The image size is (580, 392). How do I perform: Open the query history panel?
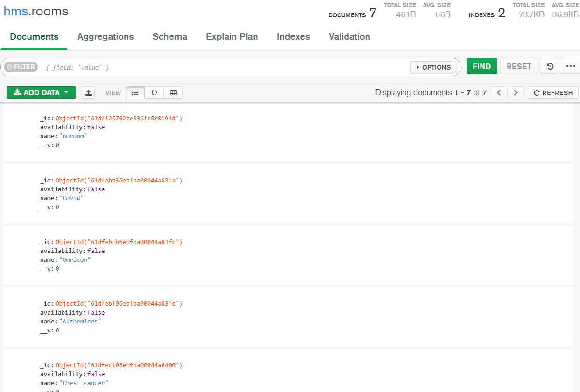coord(549,66)
